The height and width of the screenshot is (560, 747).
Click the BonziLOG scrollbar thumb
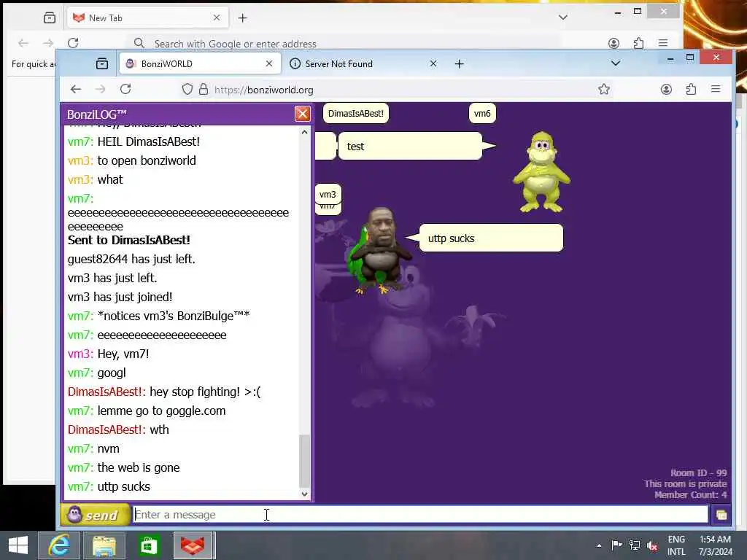point(304,460)
